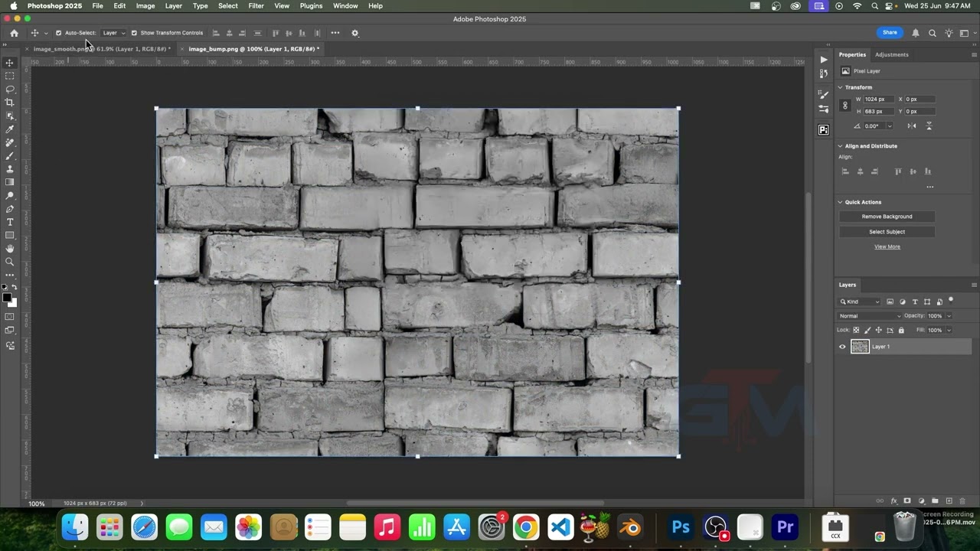The width and height of the screenshot is (980, 551).
Task: Click the Share button
Action: click(890, 33)
